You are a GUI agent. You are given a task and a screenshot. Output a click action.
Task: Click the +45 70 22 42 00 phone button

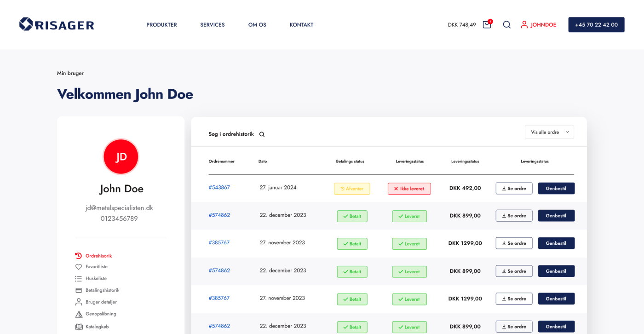[596, 25]
